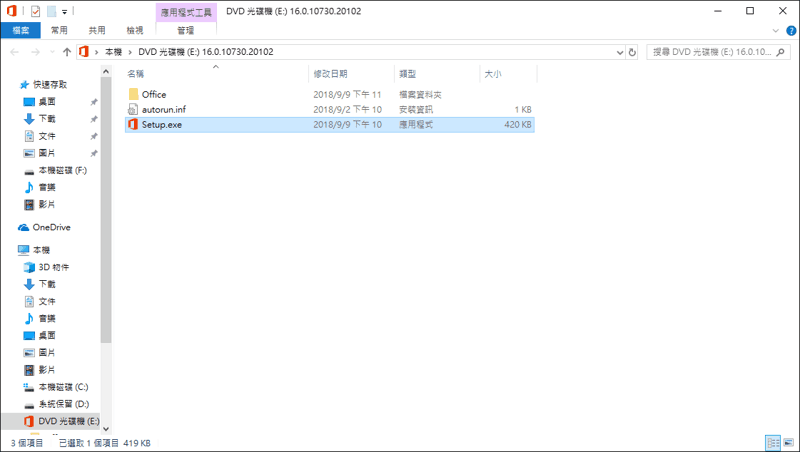Click the 安裝資訊 type cell
This screenshot has width=800, height=452.
tap(416, 109)
